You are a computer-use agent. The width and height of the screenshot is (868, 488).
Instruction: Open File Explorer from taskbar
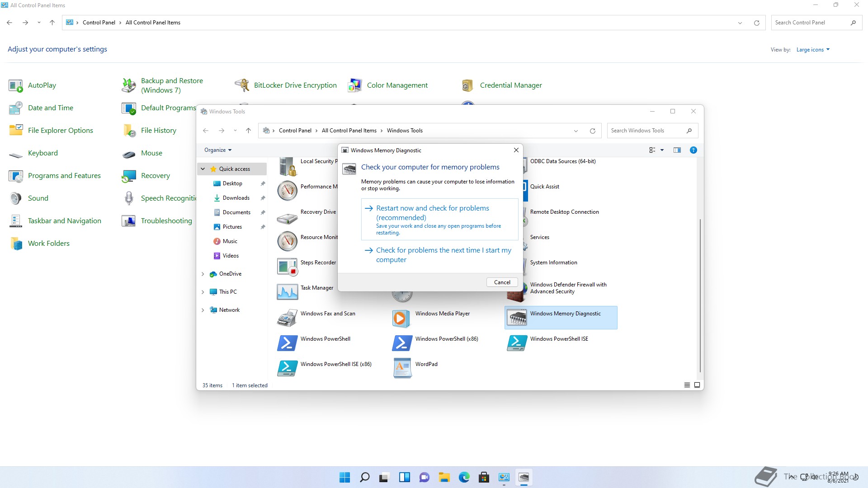[x=444, y=477]
